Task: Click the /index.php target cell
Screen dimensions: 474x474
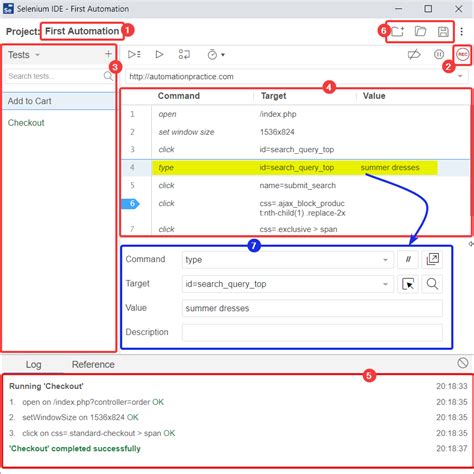Action: click(x=278, y=114)
